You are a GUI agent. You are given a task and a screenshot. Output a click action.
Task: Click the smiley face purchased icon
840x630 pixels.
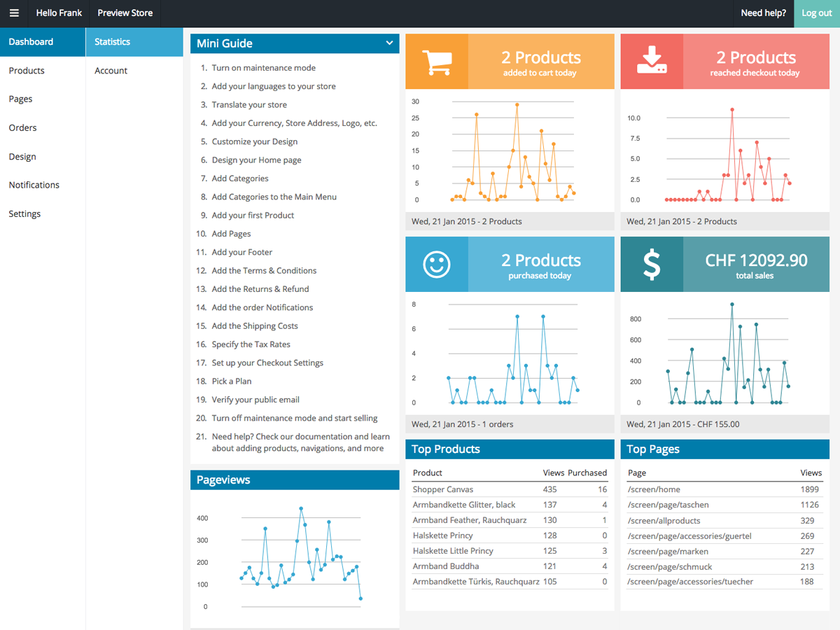pos(437,265)
